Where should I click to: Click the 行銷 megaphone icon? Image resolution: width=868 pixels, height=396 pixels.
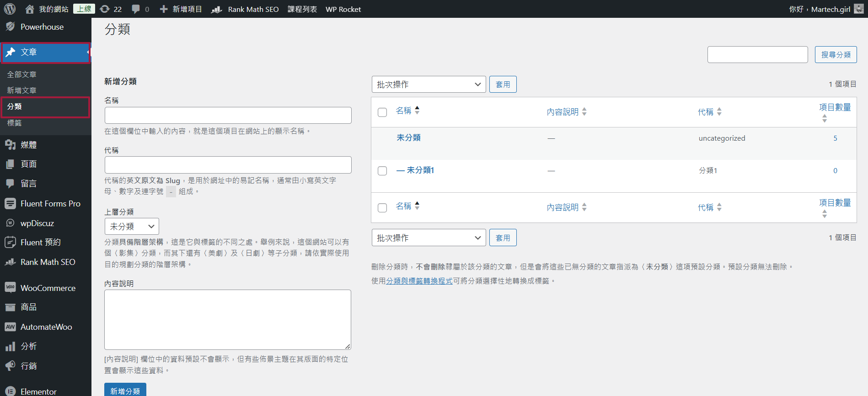(10, 366)
